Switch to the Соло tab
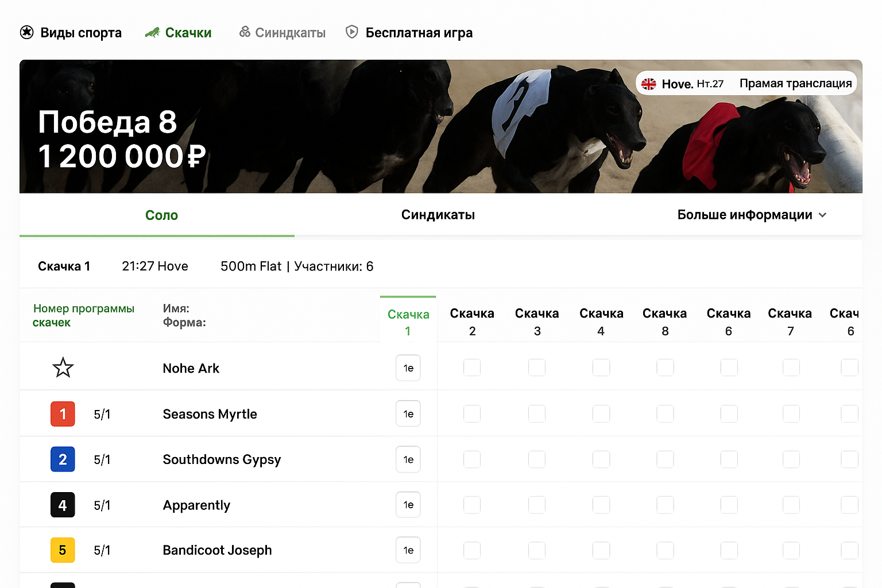 click(x=161, y=215)
